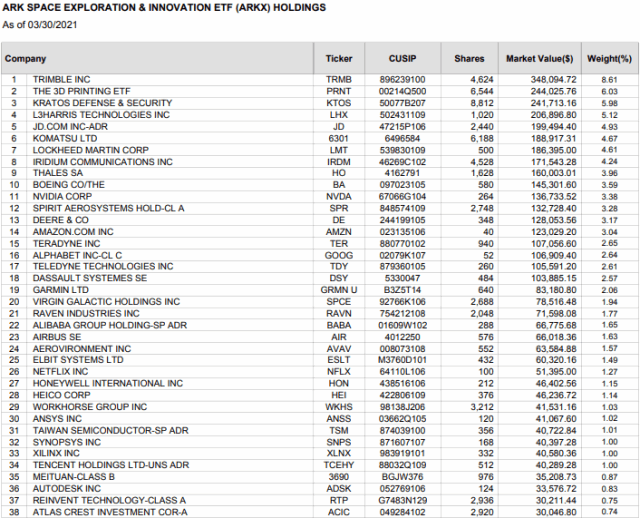Viewport: 640px width, 518px height.
Task: Click MEITUAN-CLASS B company name
Action: pyautogui.click(x=74, y=477)
